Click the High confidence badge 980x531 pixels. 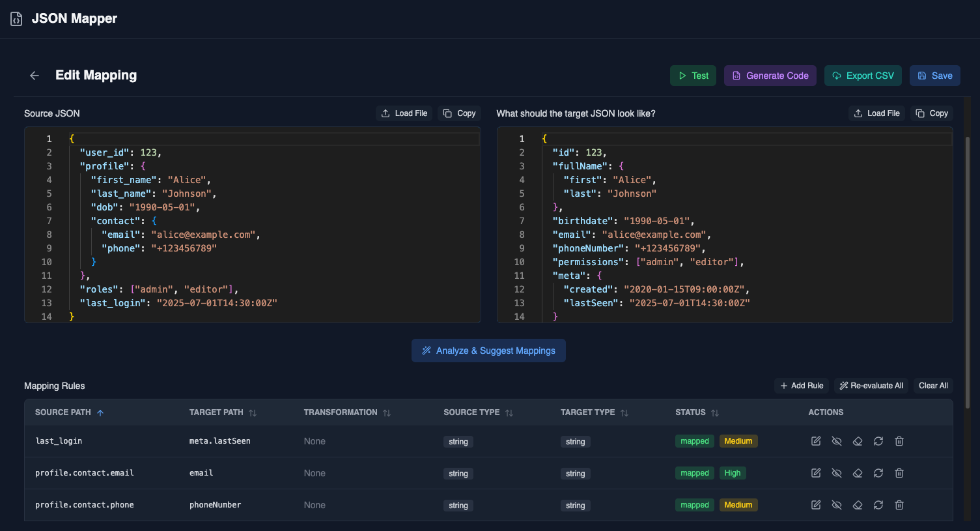(x=733, y=473)
